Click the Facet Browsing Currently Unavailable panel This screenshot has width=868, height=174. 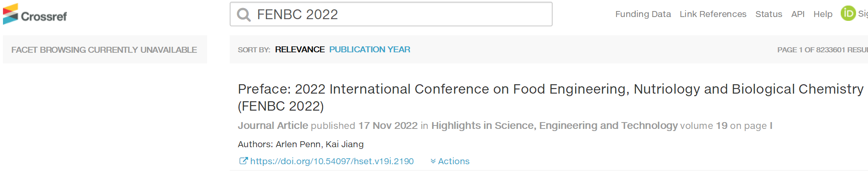(105, 49)
